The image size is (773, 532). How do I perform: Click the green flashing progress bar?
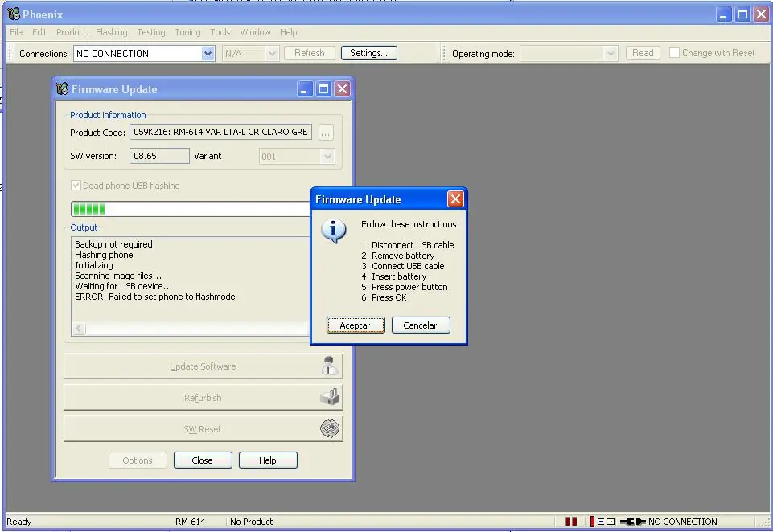coord(191,209)
